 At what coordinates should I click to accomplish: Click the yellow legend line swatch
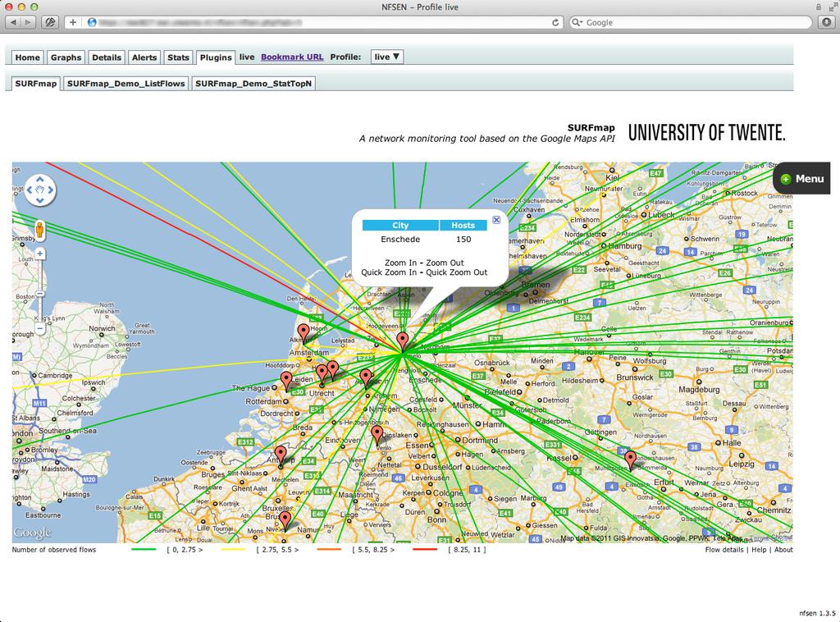[x=233, y=550]
